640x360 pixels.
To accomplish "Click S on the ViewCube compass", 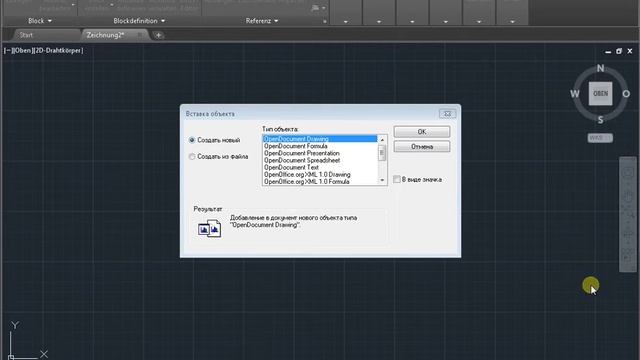I will click(x=600, y=120).
